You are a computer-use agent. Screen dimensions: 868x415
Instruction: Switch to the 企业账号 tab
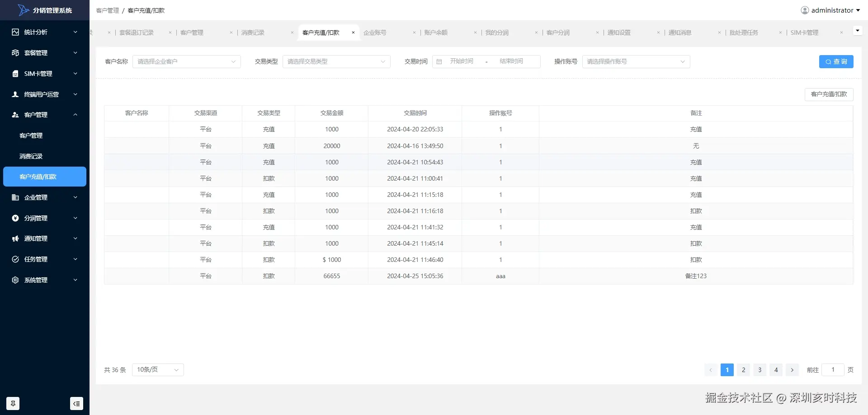pos(375,33)
